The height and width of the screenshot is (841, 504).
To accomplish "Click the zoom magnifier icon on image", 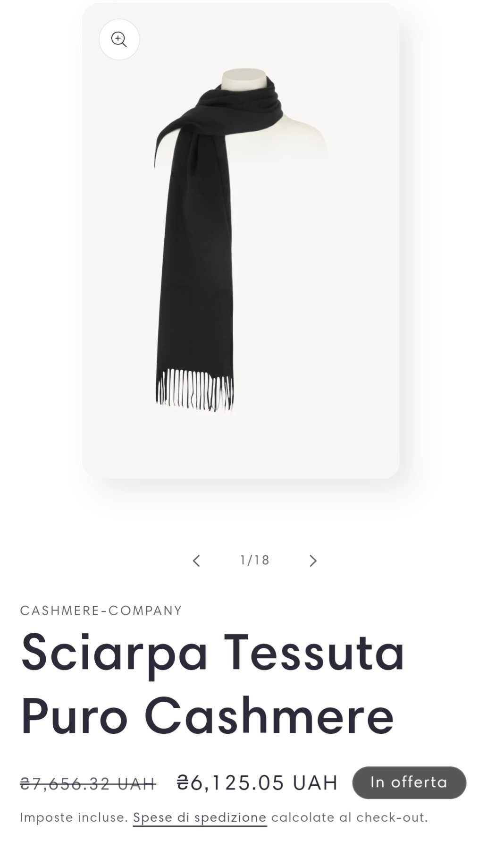I will (119, 39).
